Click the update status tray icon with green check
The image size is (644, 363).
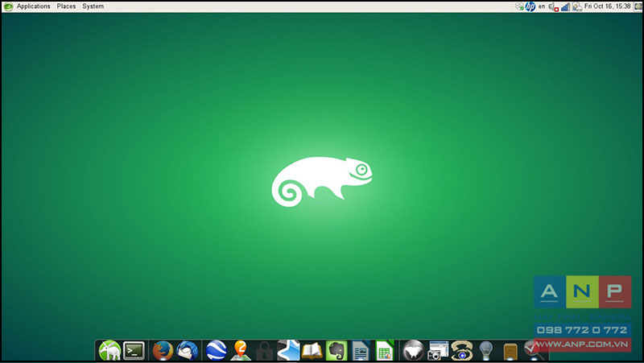tap(519, 6)
